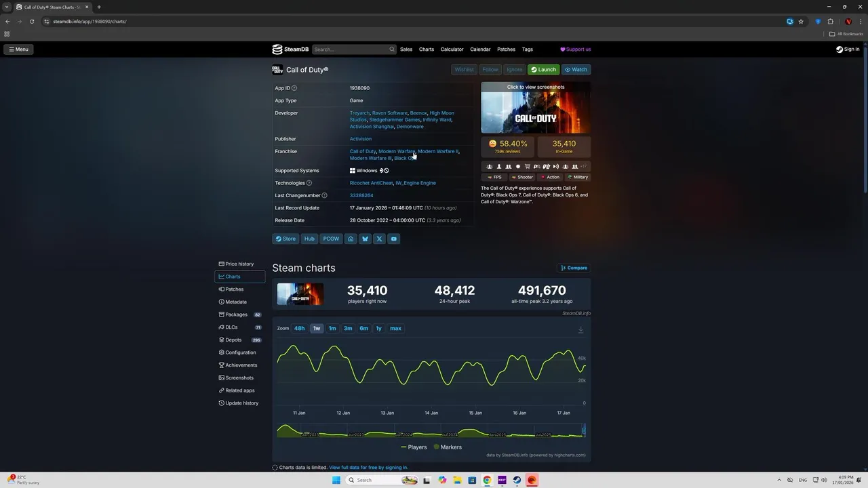Open Metadata in the sidebar
Screen dimensions: 868x488
[x=240, y=302]
